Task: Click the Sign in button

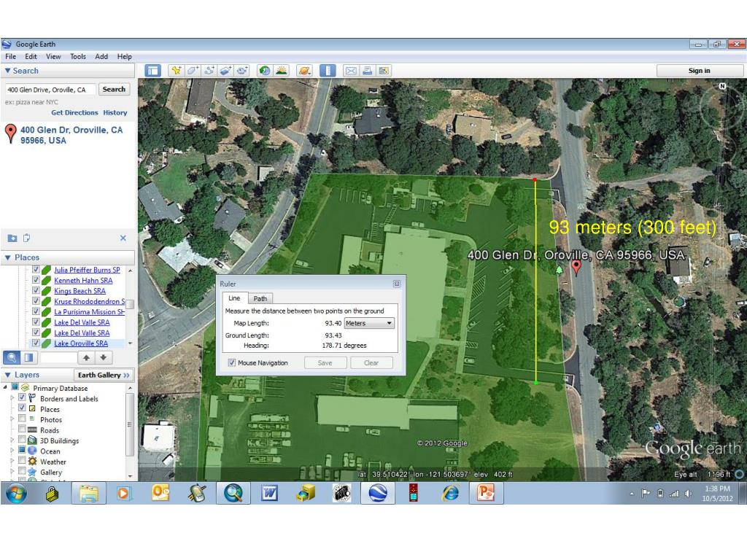Action: (699, 71)
